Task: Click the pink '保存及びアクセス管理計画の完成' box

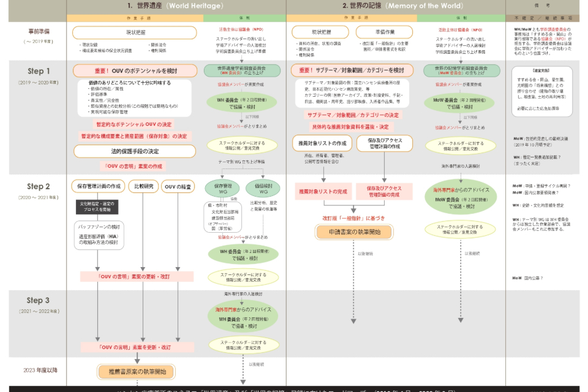Action: point(384,192)
